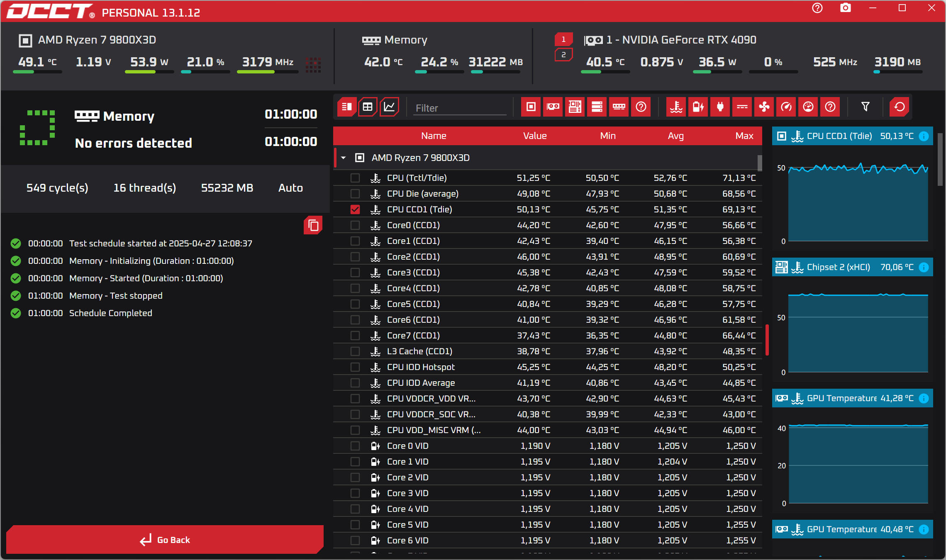Image resolution: width=946 pixels, height=560 pixels.
Task: Select GPU number 2 selector
Action: pyautogui.click(x=563, y=55)
